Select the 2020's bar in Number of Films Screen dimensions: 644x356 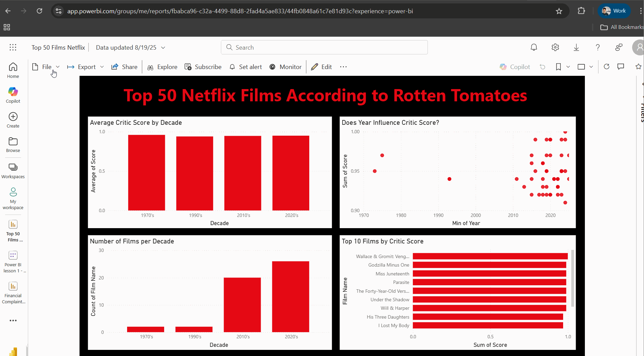coord(291,296)
